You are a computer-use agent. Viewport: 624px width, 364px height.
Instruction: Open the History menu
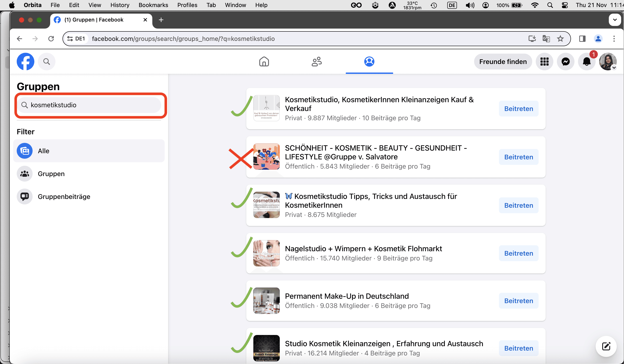(120, 5)
